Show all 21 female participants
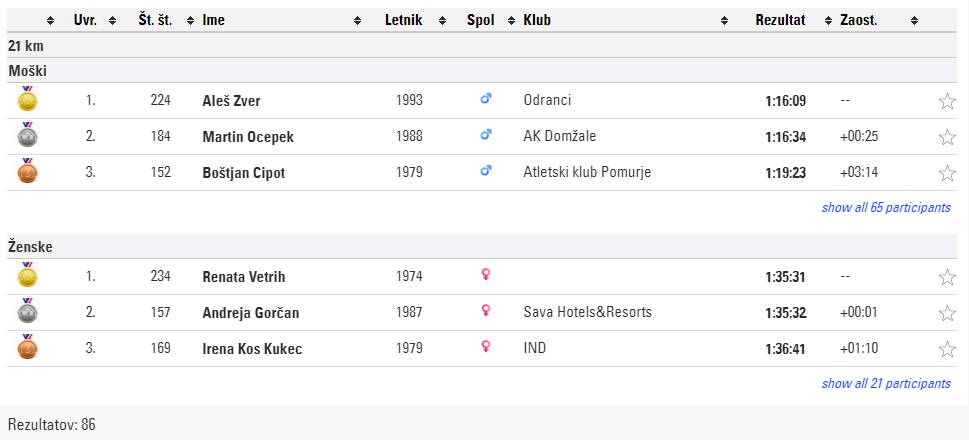The height and width of the screenshot is (440, 969). pyautogui.click(x=885, y=384)
